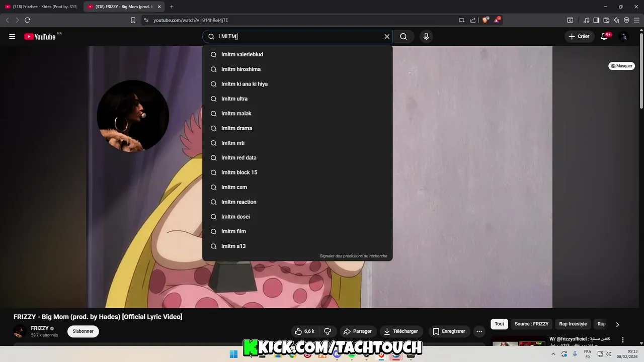Open the media control music-note icon
Image resolution: width=644 pixels, height=362 pixels.
point(586,20)
